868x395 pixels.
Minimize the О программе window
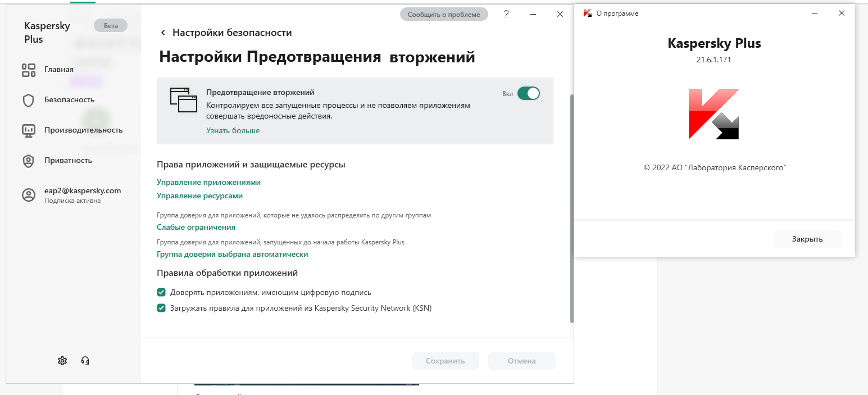pyautogui.click(x=815, y=13)
